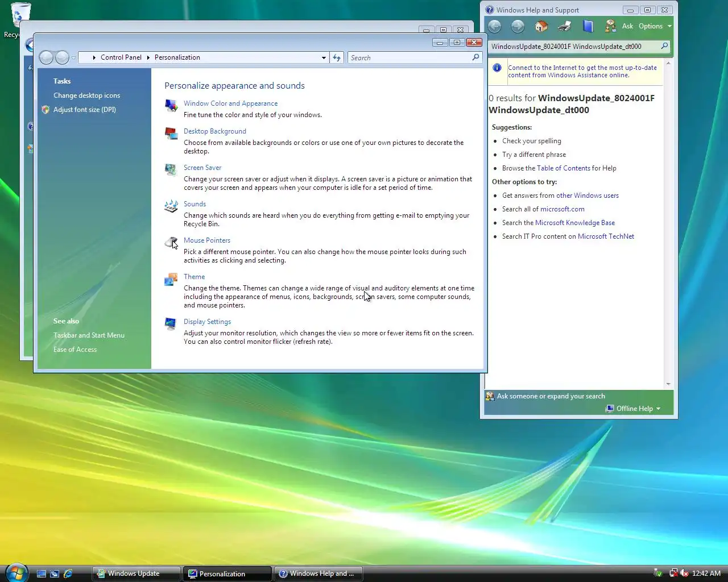
Task: Click the Window Color and Appearance icon
Action: [x=171, y=105]
